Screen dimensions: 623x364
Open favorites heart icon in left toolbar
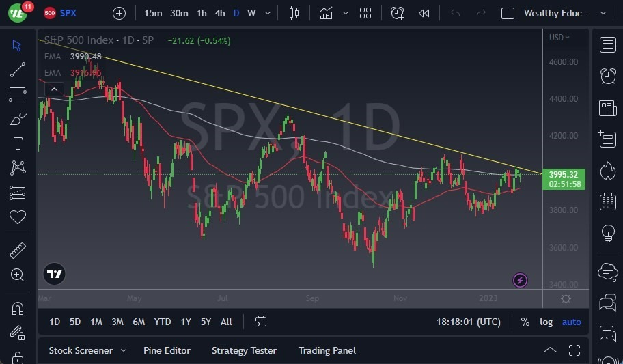18,217
